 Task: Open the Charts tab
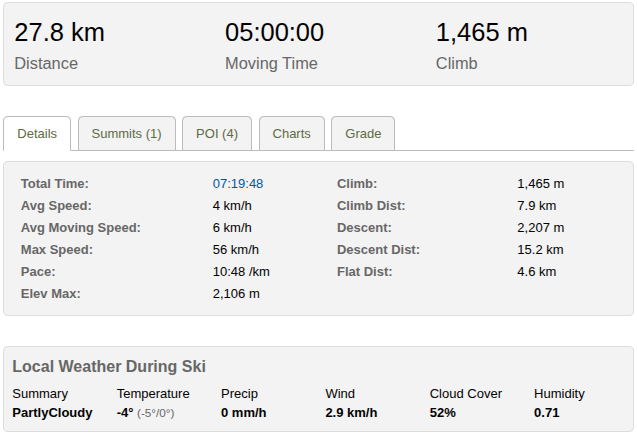point(292,133)
